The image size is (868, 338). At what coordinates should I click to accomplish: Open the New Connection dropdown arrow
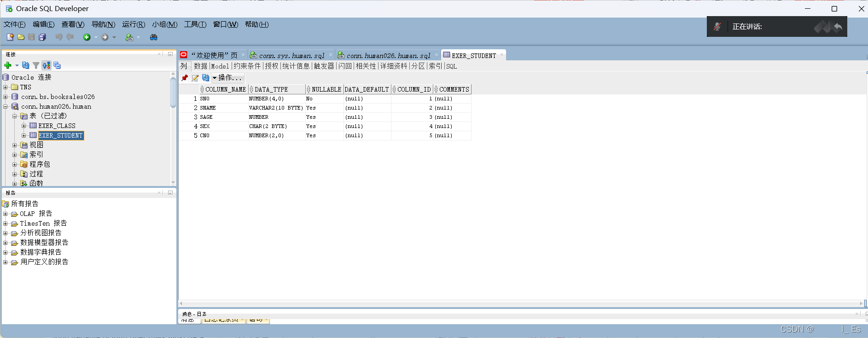tap(17, 65)
